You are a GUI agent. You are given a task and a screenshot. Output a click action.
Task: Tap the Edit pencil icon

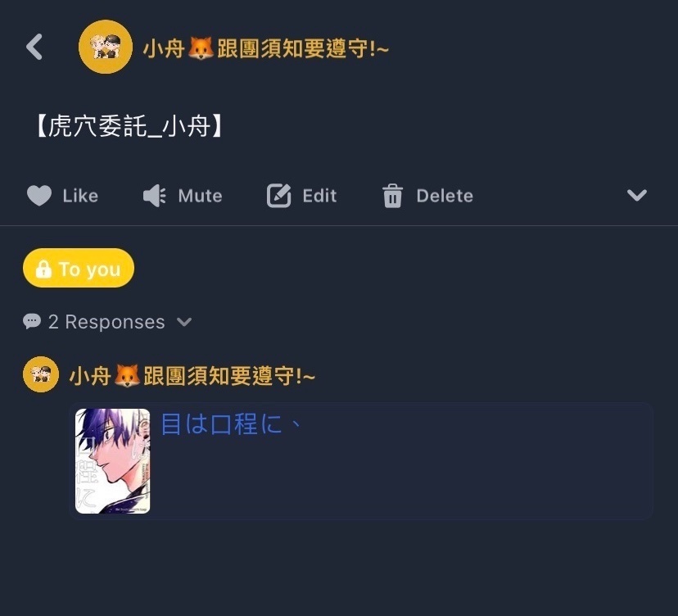pos(278,196)
